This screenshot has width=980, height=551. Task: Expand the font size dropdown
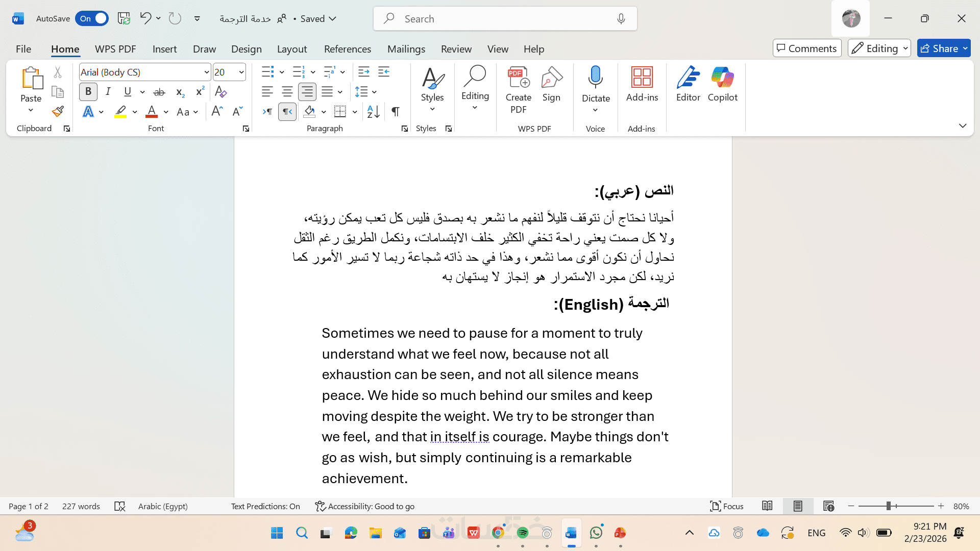point(241,72)
